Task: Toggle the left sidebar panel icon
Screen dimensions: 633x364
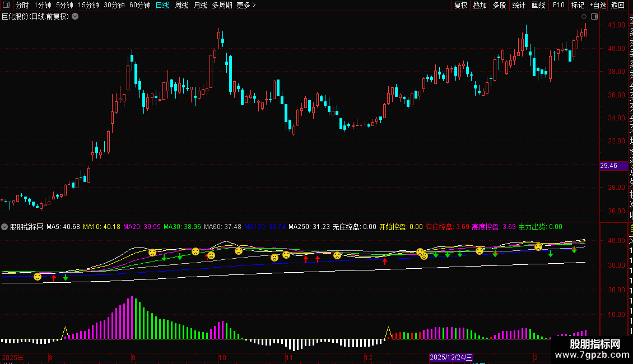Action: pos(6,6)
